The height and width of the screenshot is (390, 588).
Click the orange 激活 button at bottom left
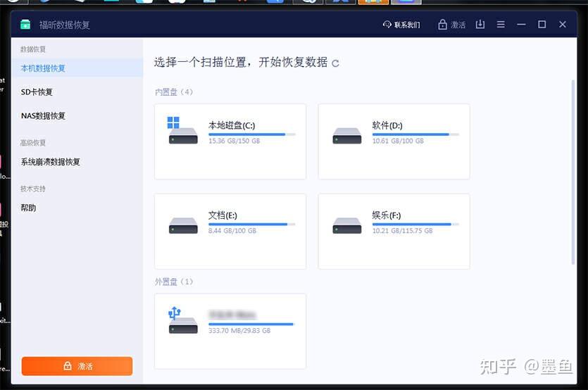coord(77,366)
